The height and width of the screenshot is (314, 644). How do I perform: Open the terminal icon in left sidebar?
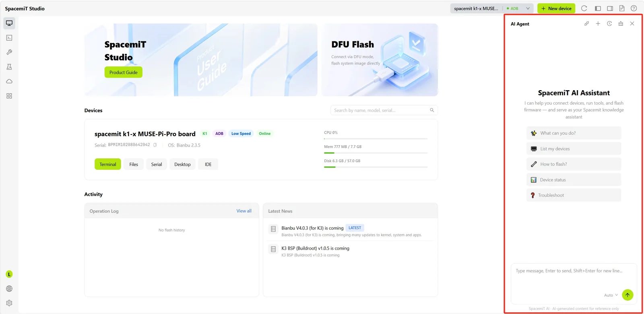click(x=9, y=38)
